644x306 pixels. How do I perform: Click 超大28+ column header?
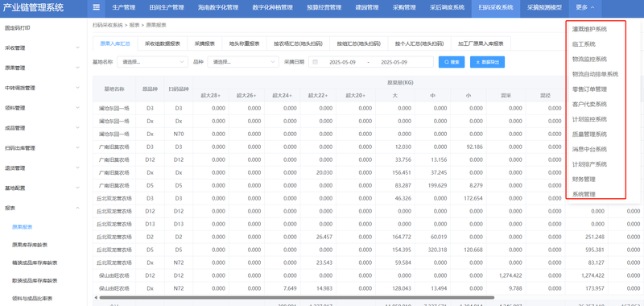click(x=211, y=95)
